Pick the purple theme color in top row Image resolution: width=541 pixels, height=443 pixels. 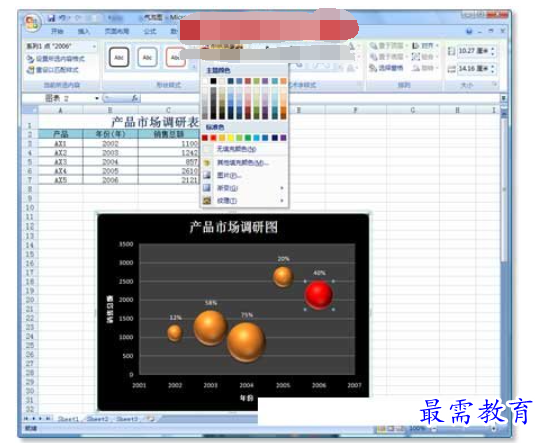(265, 81)
